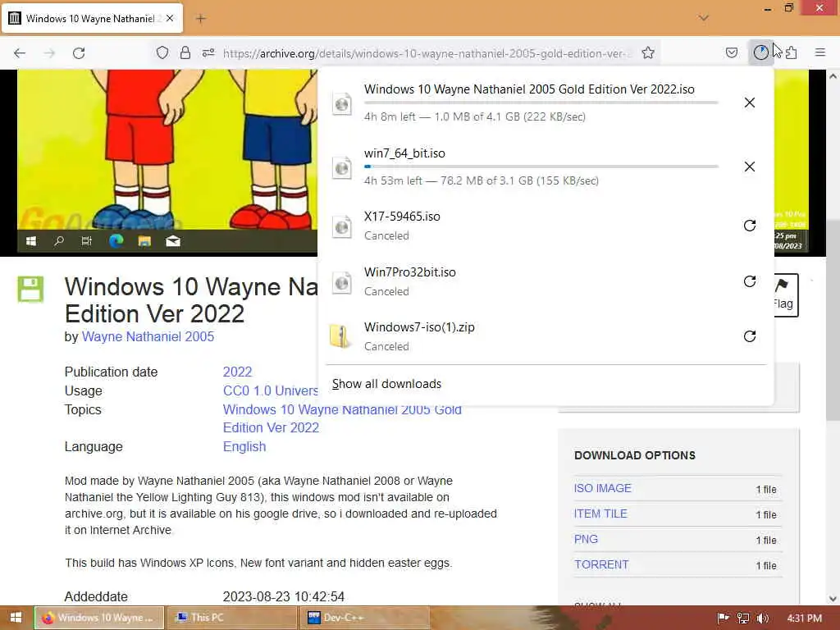Retry the Win7Pro32bit.iso download
The image size is (840, 630).
click(x=750, y=281)
